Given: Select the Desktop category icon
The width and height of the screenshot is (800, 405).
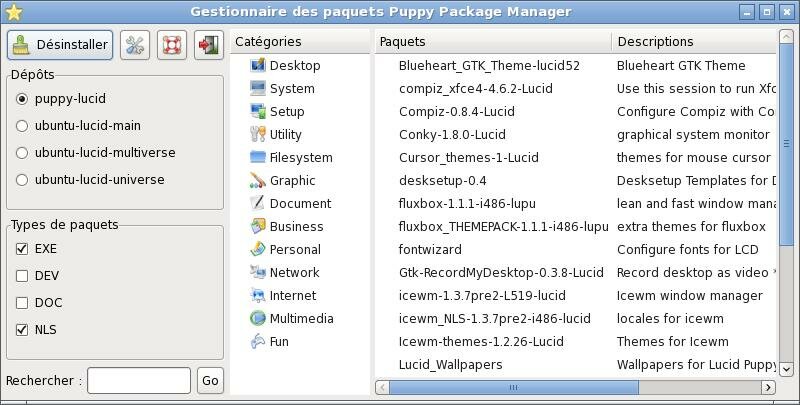Looking at the screenshot, I should click(258, 65).
